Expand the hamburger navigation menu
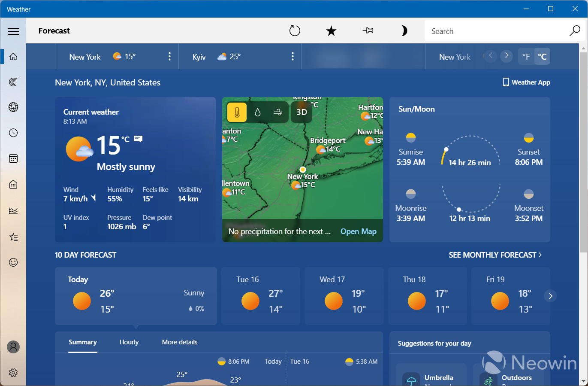This screenshot has height=386, width=588. pos(13,31)
